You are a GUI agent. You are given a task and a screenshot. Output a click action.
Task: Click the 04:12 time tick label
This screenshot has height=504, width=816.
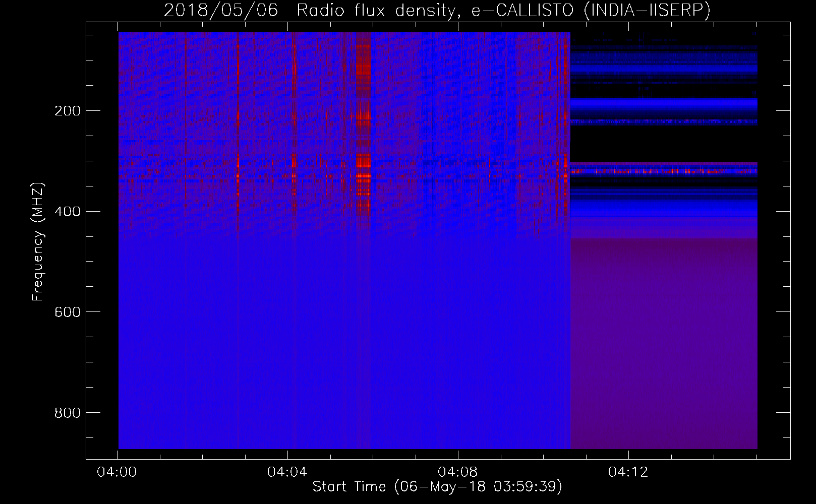(x=628, y=472)
